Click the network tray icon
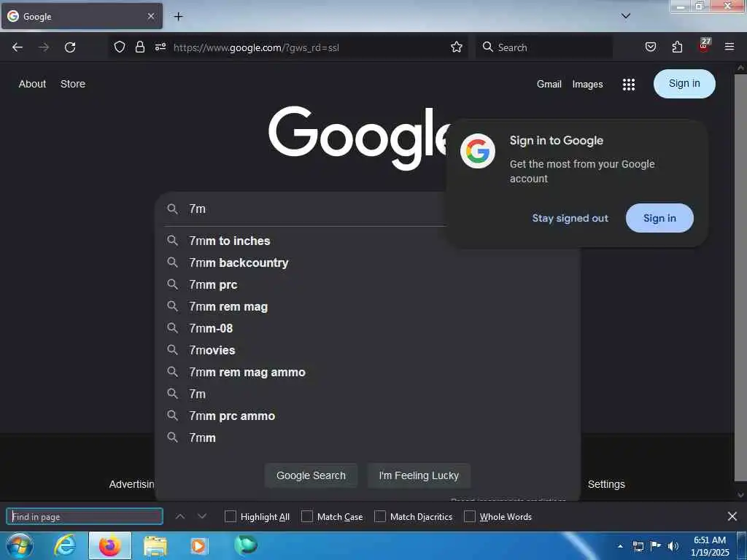 click(638, 546)
